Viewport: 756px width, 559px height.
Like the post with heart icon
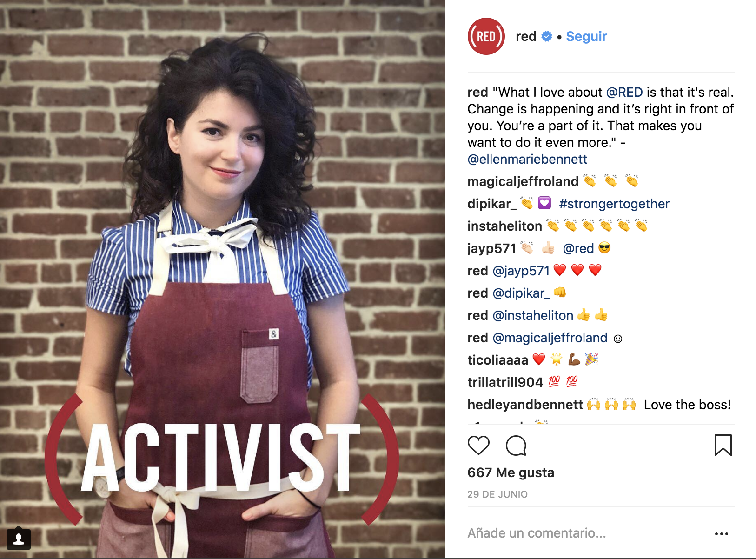click(478, 446)
